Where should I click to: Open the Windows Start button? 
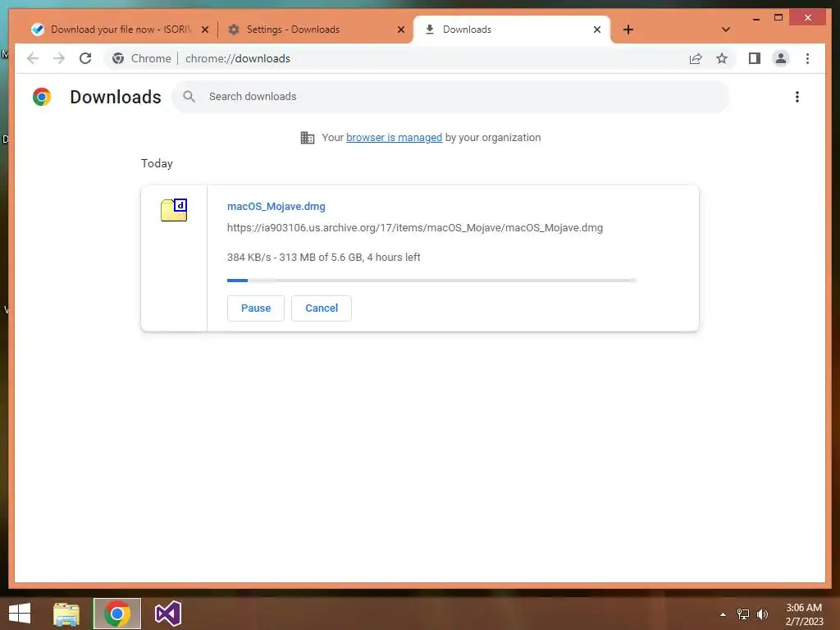[20, 614]
